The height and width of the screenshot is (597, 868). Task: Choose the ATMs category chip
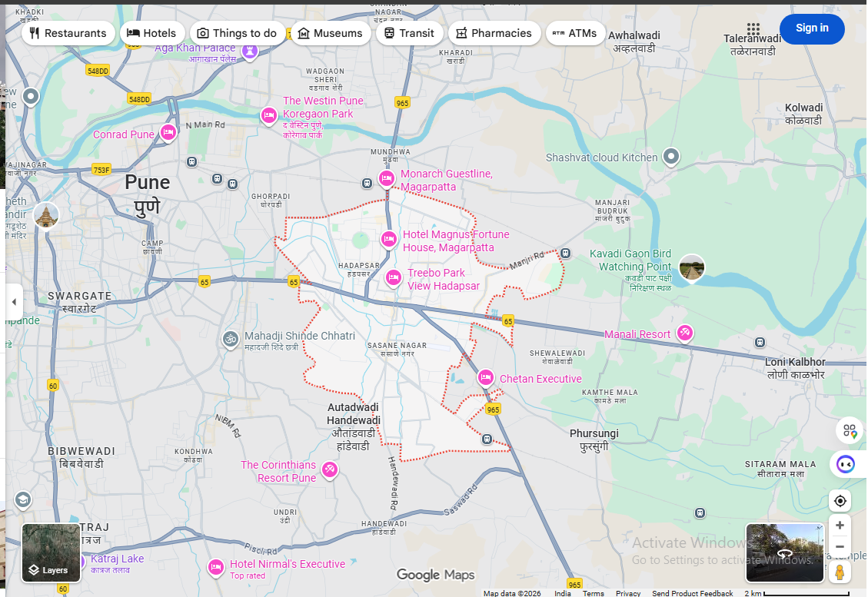(574, 33)
